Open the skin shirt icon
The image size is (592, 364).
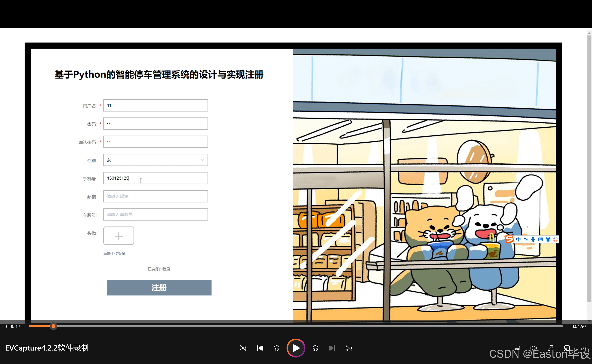click(x=548, y=239)
